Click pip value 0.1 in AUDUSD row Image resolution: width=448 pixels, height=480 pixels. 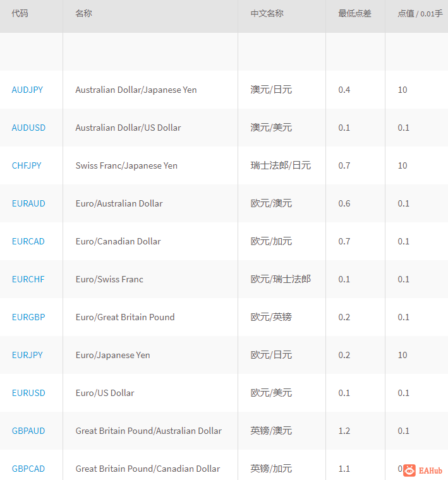click(x=403, y=128)
